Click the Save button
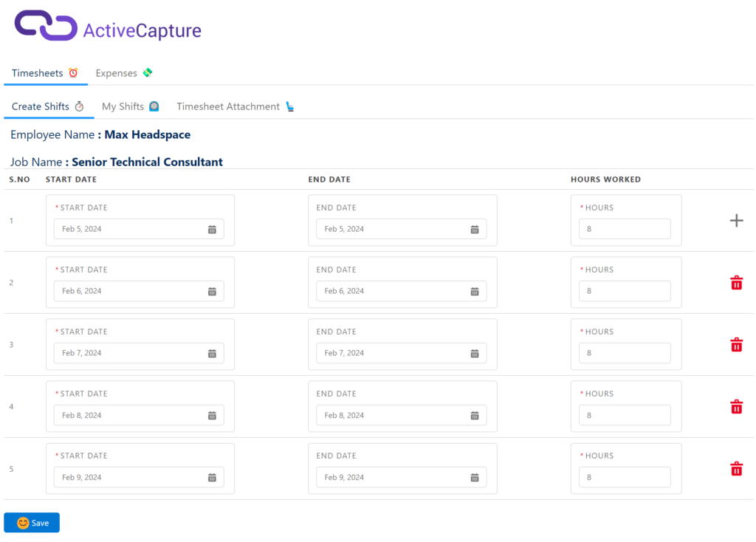Screen dimensions: 756x542 click(x=31, y=522)
